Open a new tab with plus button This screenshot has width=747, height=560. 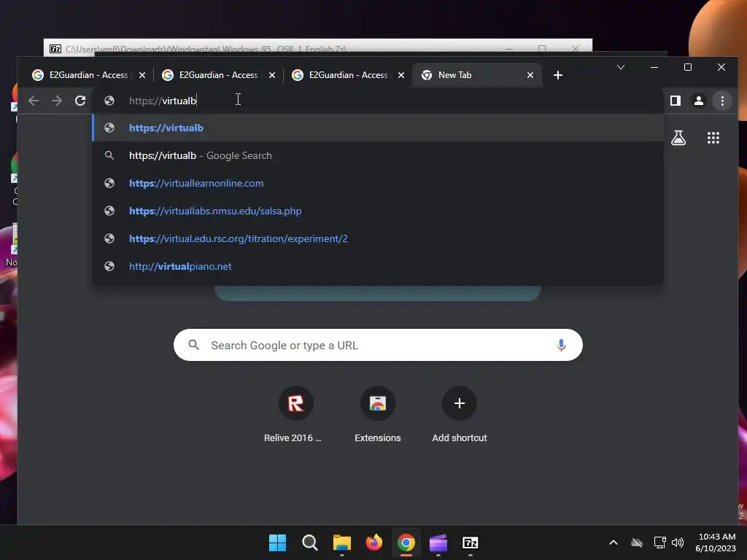click(558, 75)
